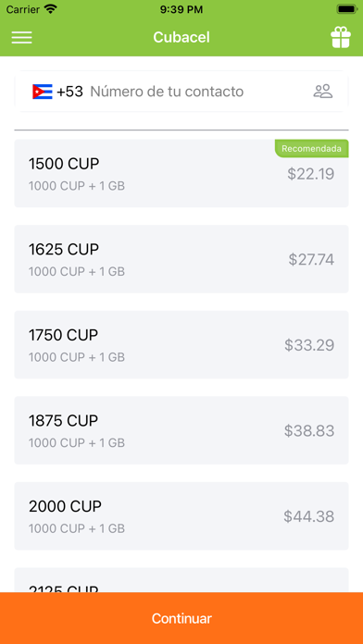Tap the $44.38 price
363x644 pixels.
[x=308, y=516]
